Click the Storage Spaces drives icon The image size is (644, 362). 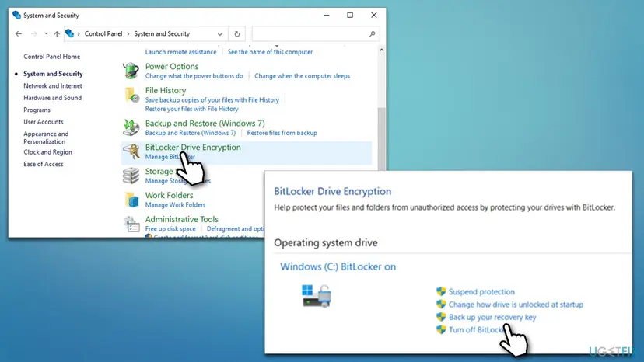[x=131, y=176]
